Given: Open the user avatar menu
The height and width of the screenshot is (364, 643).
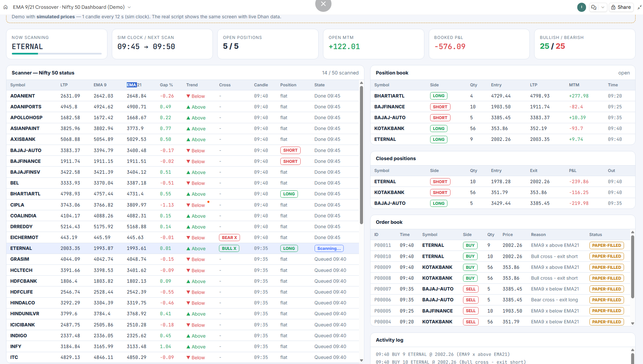Looking at the screenshot, I should pyautogui.click(x=582, y=7).
